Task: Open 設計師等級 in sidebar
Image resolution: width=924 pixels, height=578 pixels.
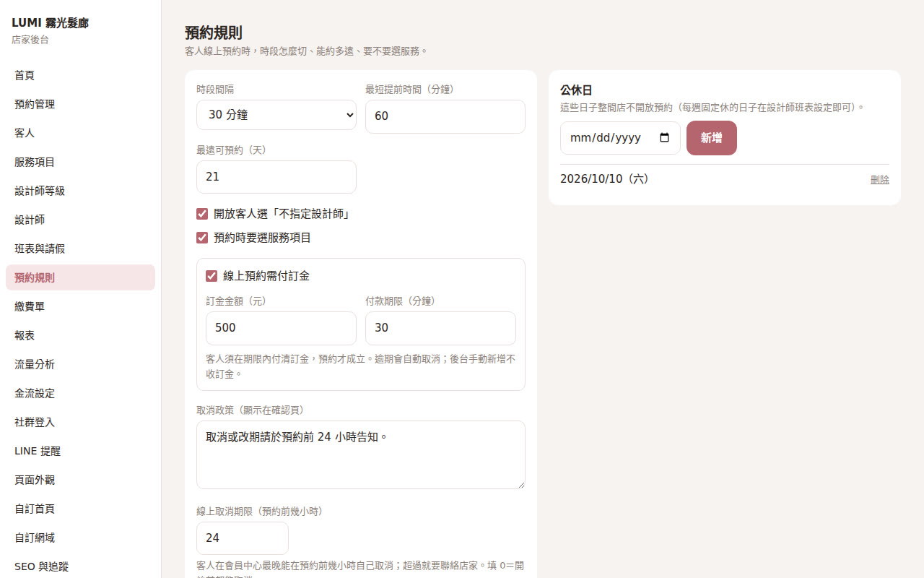Action: [80, 191]
